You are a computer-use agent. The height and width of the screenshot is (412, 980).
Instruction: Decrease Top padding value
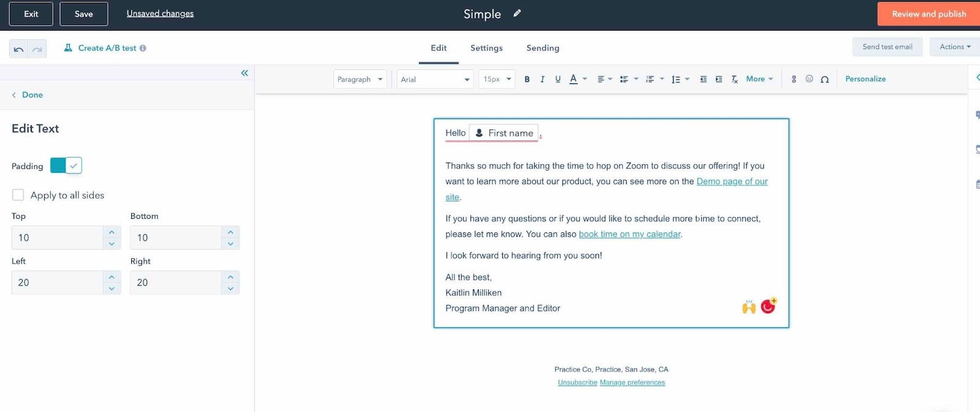tap(111, 243)
